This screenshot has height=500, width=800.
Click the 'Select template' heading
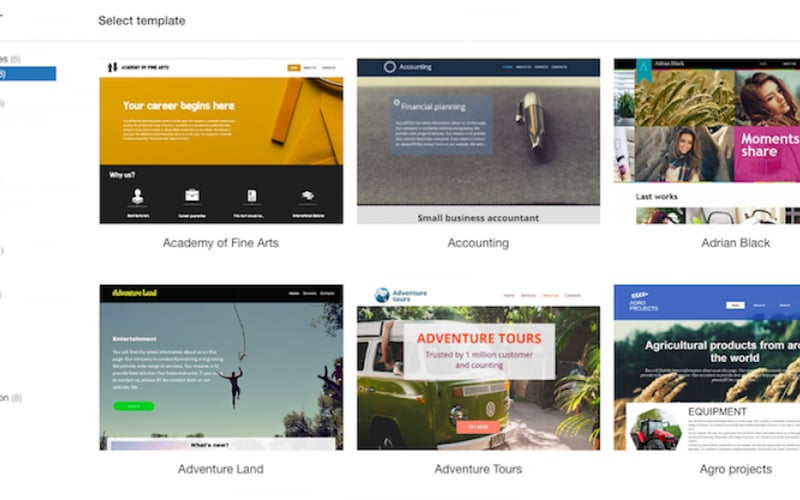[x=142, y=20]
